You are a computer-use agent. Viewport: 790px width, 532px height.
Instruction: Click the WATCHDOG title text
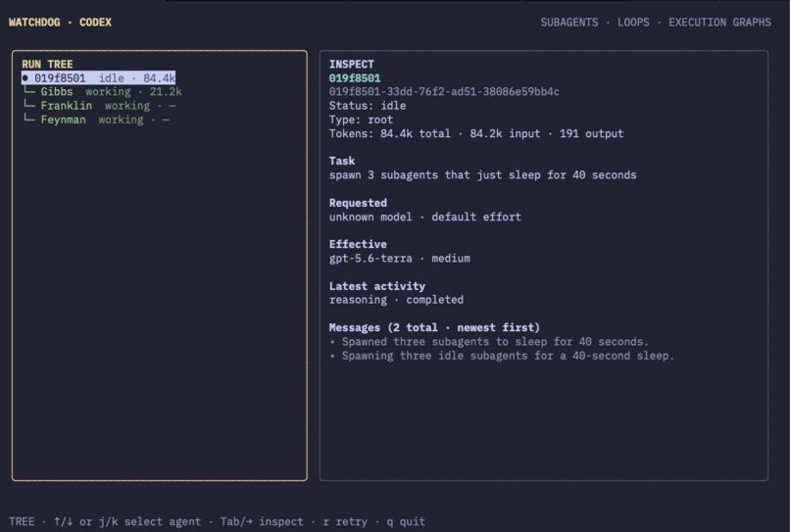[34, 23]
